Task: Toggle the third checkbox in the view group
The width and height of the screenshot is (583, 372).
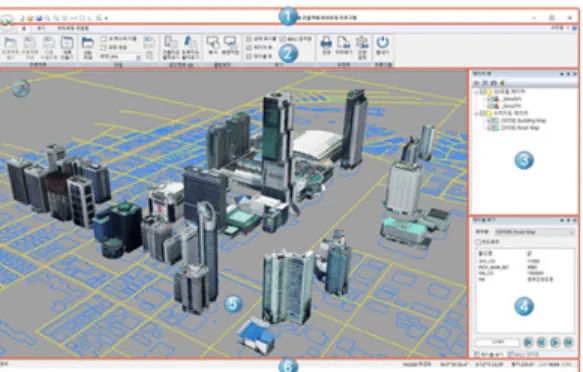Action: 249,56
